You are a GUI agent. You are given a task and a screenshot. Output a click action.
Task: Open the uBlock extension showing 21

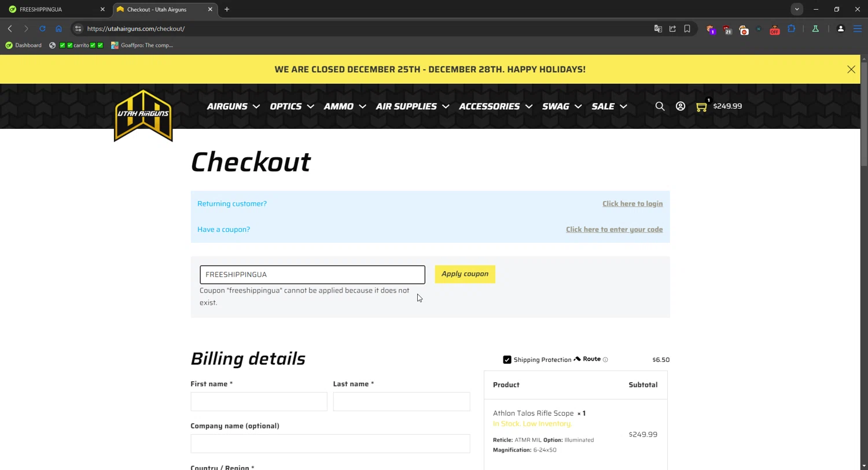[727, 29]
